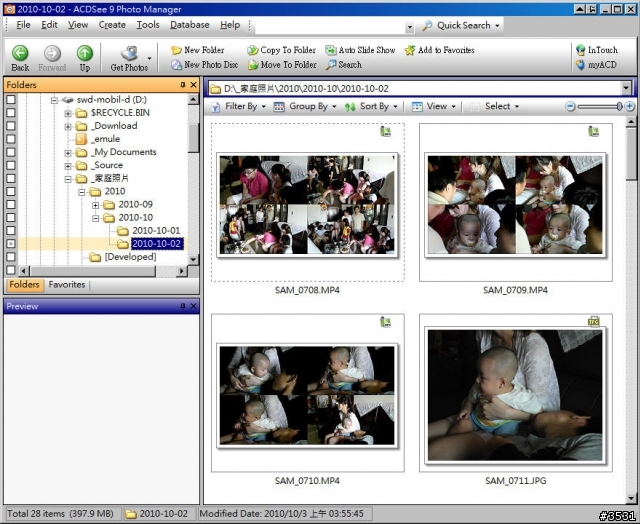The image size is (640, 524).
Task: Expand the _Download tree node
Action: coord(68,127)
